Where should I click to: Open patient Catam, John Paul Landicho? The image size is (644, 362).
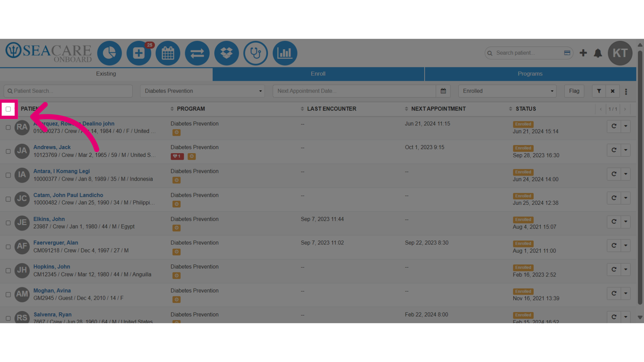[x=68, y=195]
